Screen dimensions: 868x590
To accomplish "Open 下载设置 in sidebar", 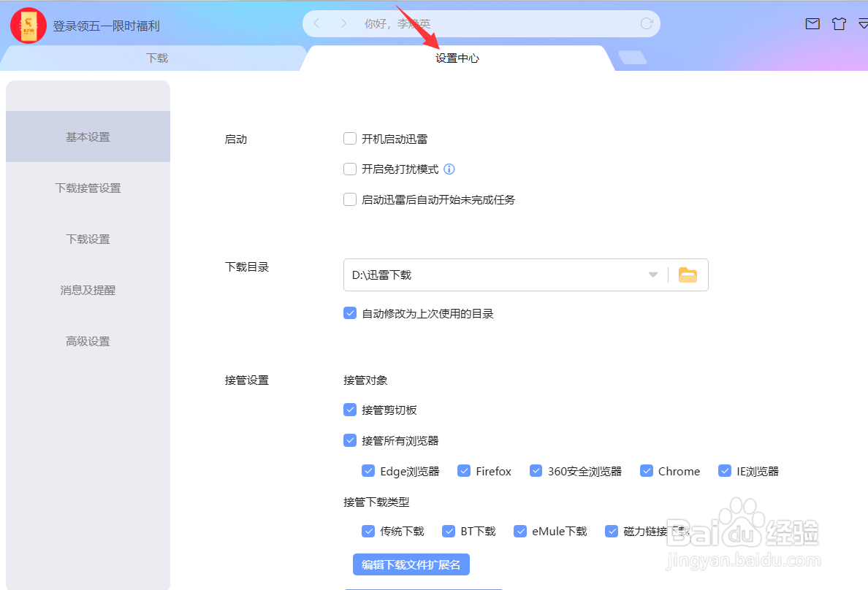I will pyautogui.click(x=88, y=239).
